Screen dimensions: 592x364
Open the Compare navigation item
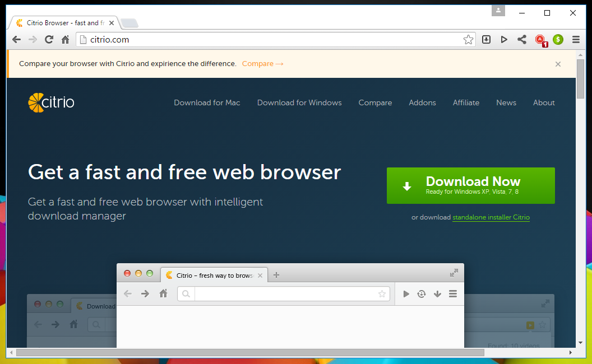click(x=375, y=102)
